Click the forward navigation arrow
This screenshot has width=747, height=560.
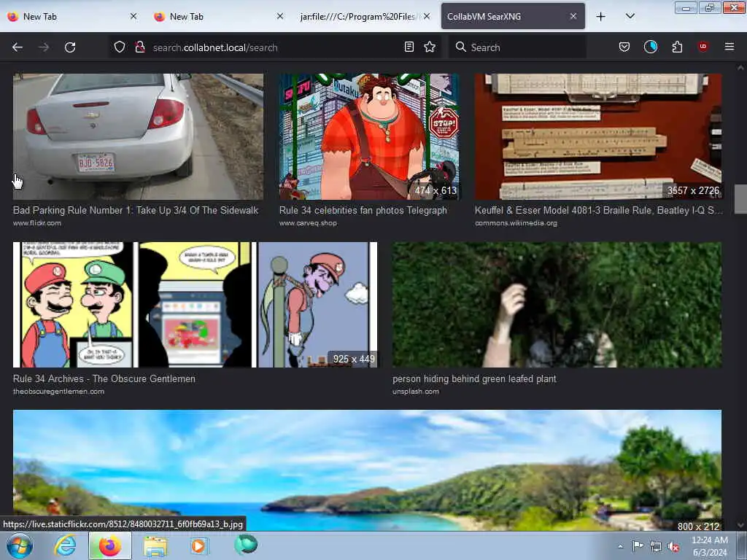[x=44, y=47]
